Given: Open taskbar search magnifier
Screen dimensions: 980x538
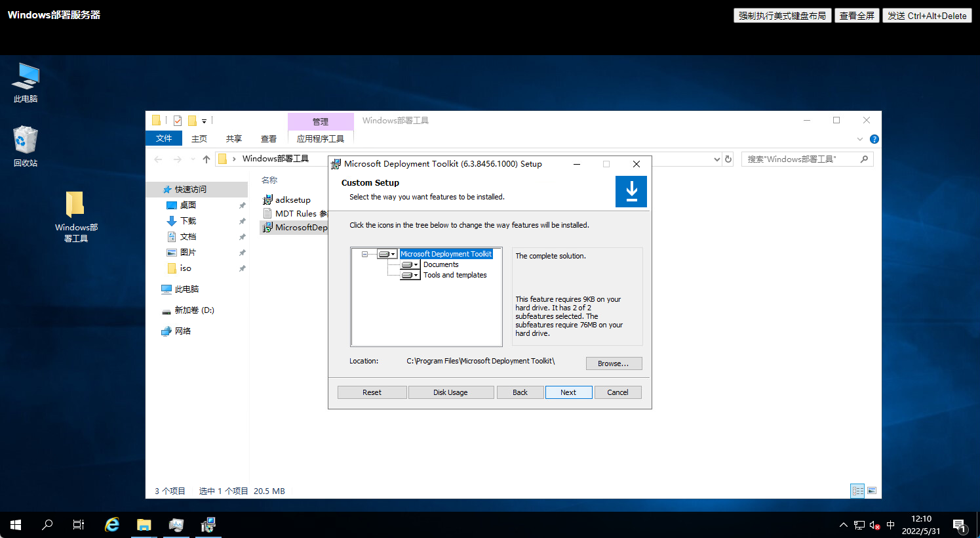Looking at the screenshot, I should tap(47, 525).
